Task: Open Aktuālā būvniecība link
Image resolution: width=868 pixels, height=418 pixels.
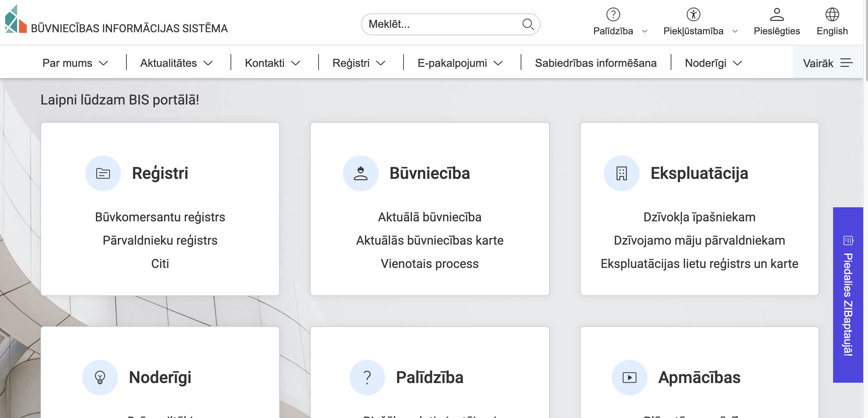Action: pyautogui.click(x=430, y=217)
